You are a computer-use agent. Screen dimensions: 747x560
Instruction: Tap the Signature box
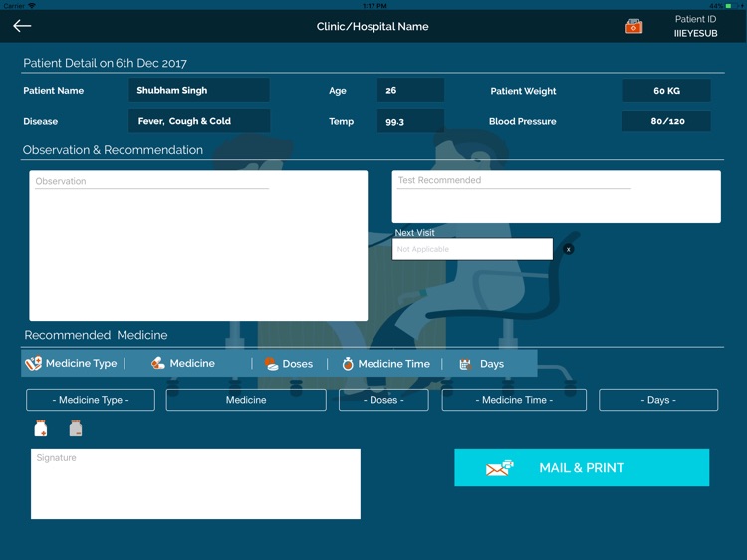pos(195,484)
